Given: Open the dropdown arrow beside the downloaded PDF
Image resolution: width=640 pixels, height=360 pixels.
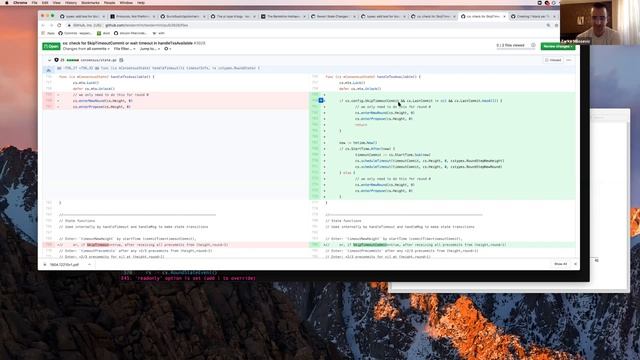Looking at the screenshot, I should (89, 264).
